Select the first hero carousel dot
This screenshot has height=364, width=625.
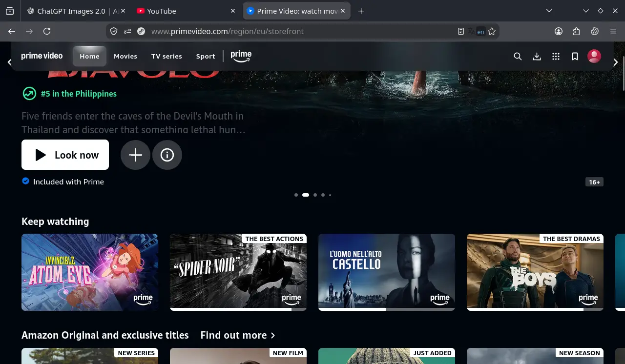296,195
